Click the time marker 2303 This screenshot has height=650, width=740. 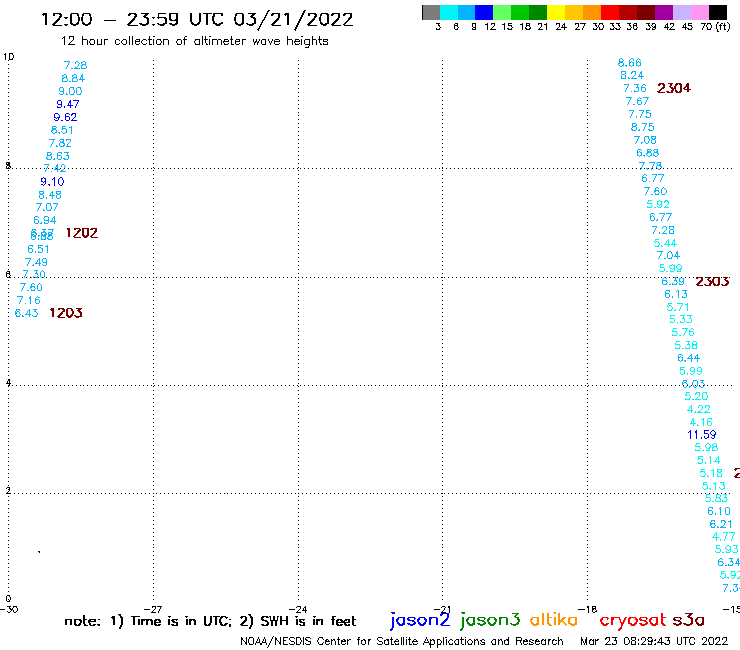click(712, 281)
